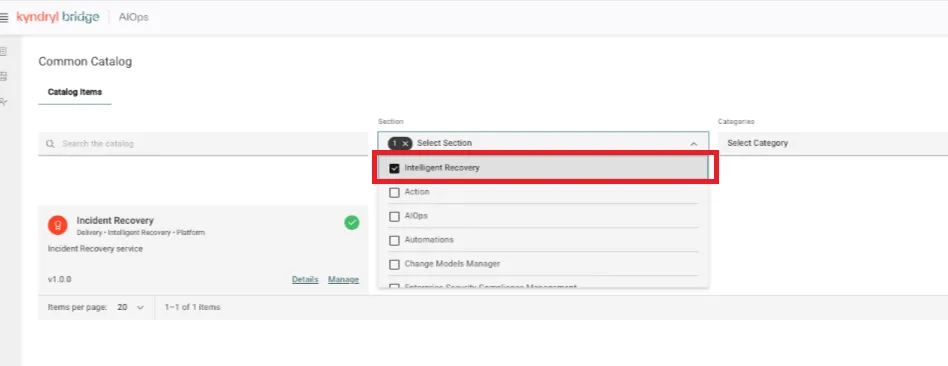Click the Common Catalog page heading

85,62
